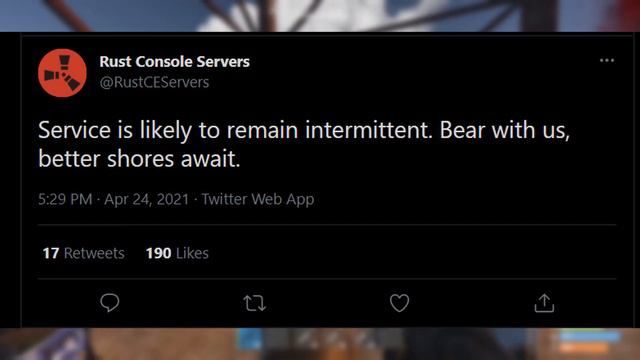Viewport: 640px width, 360px height.
Task: Click the tweet text about intermittent service
Action: pyautogui.click(x=304, y=144)
